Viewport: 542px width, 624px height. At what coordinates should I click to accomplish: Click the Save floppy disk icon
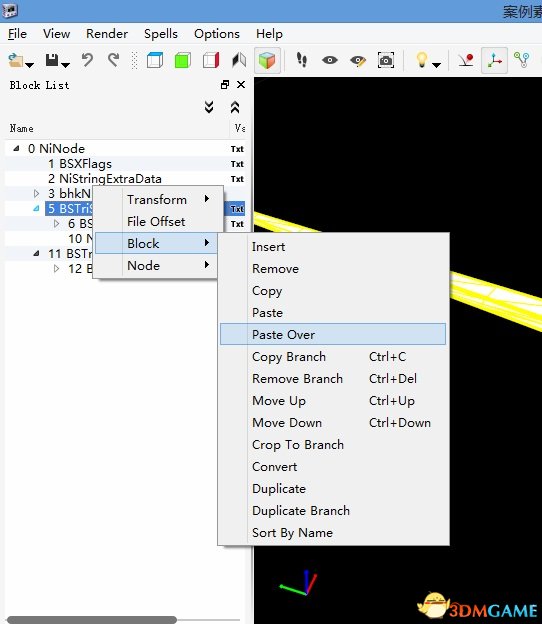[x=52, y=60]
